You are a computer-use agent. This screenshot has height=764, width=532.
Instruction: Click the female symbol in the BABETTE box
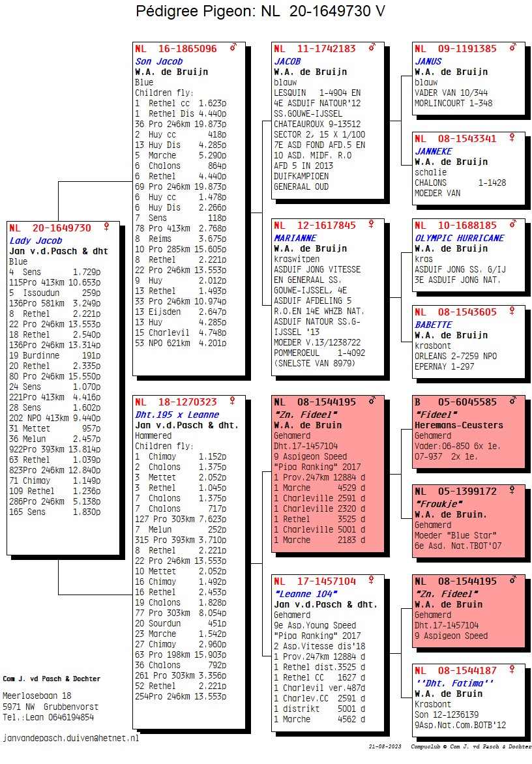tap(513, 312)
